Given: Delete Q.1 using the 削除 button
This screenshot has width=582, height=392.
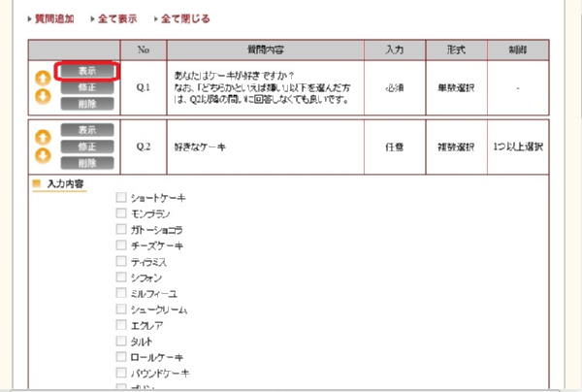Looking at the screenshot, I should click(87, 104).
